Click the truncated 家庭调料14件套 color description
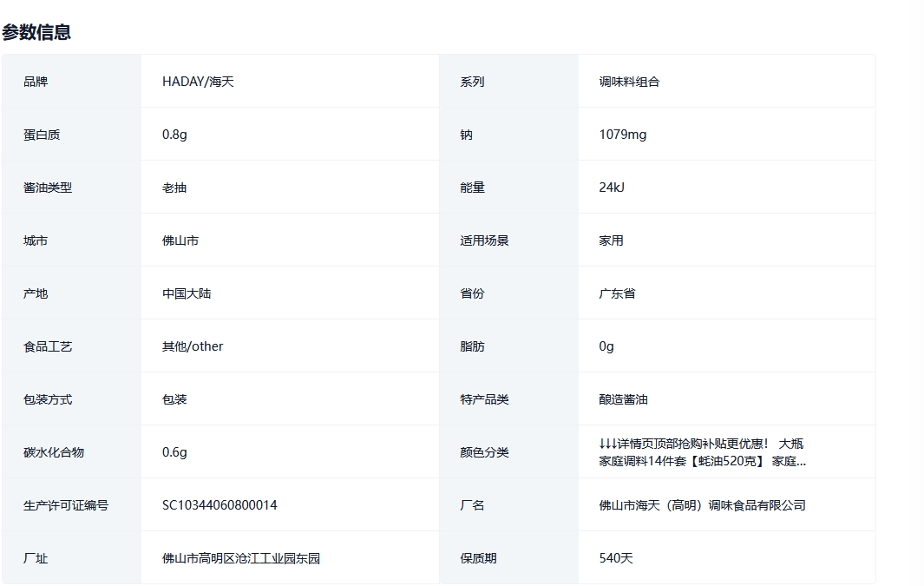 702,452
